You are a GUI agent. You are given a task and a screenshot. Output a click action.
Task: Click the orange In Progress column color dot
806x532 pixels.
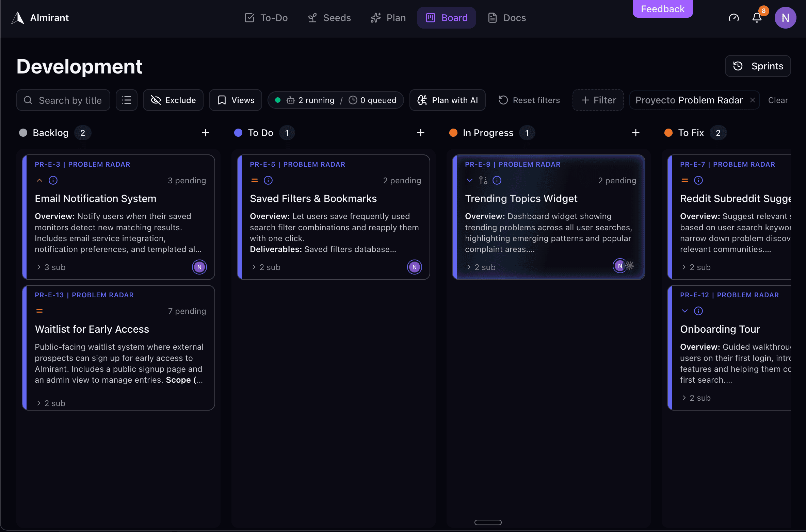click(453, 133)
